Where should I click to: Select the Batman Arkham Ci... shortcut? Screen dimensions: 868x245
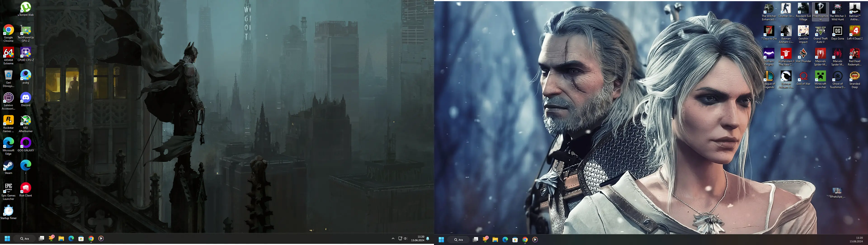coord(786,34)
